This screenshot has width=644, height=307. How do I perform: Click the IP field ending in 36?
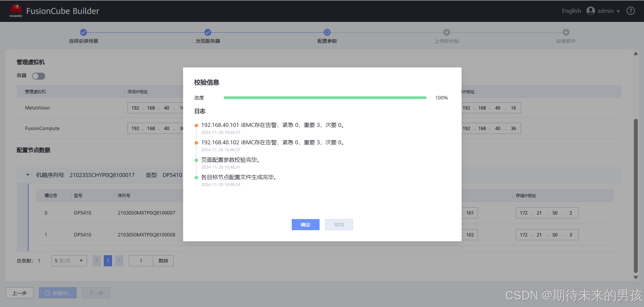tap(491, 128)
